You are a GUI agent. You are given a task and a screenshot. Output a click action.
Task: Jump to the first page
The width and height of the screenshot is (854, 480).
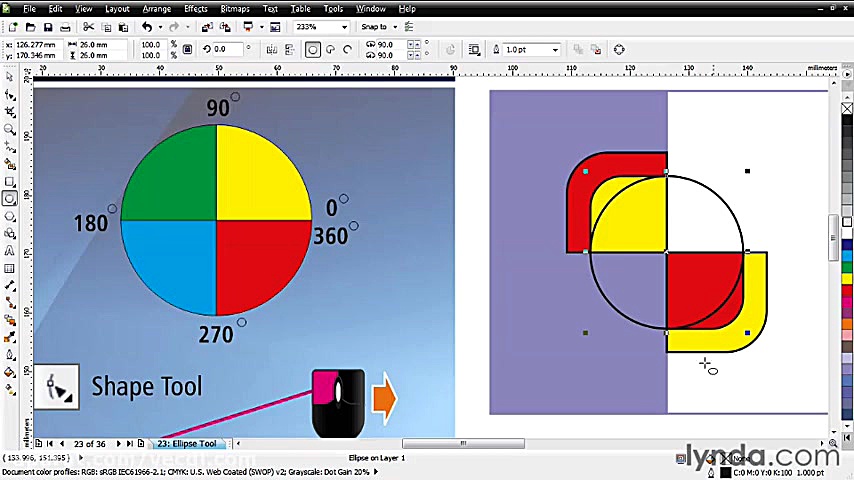coord(50,443)
